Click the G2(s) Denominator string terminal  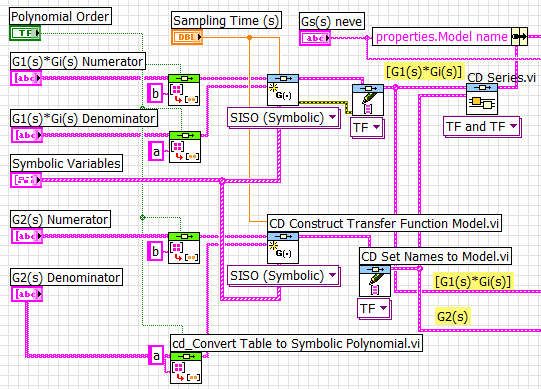(x=27, y=294)
